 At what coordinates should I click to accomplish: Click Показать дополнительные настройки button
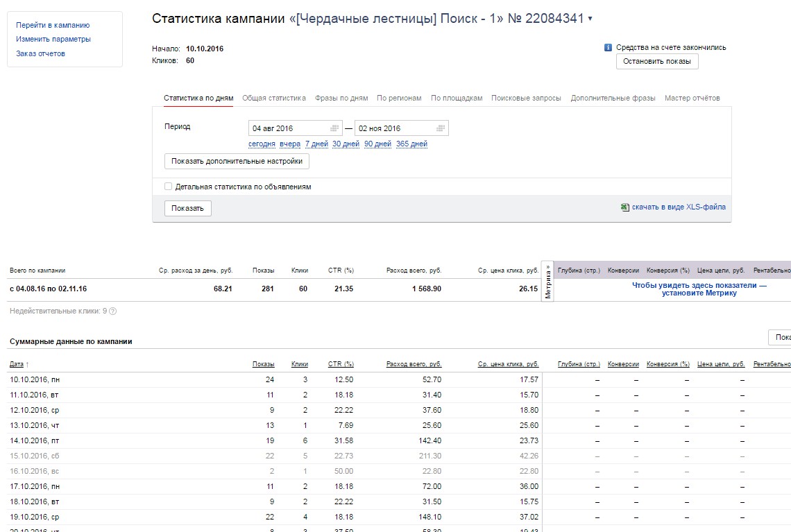click(x=237, y=162)
